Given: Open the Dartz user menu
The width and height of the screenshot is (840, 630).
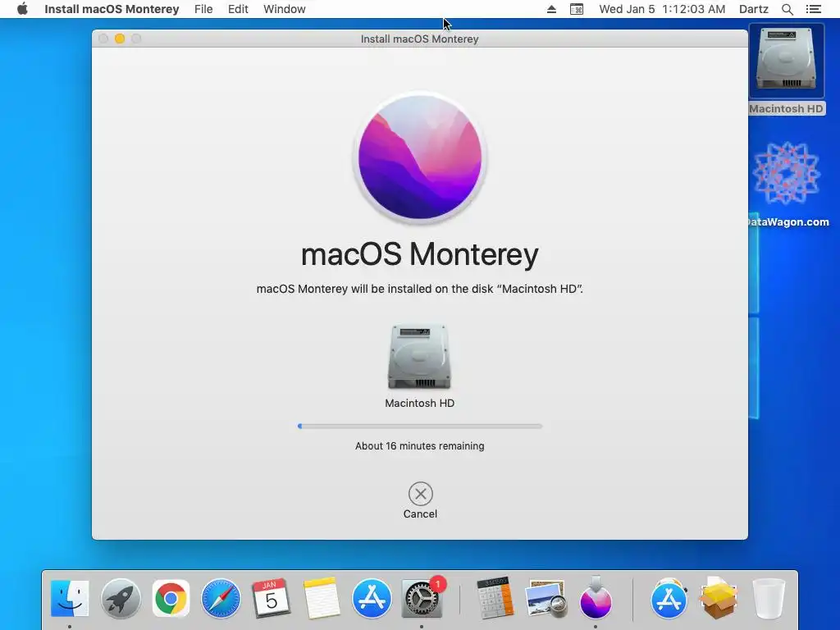Looking at the screenshot, I should pos(754,9).
